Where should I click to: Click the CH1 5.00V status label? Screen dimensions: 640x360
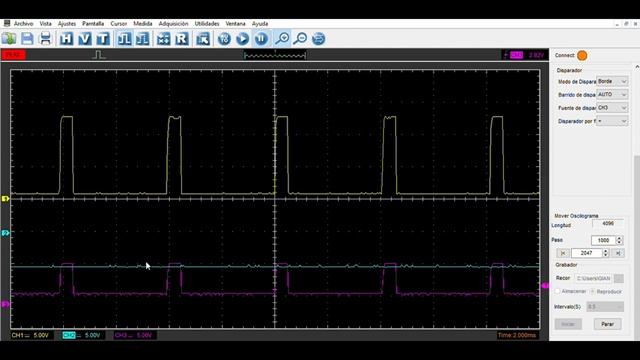31,336
